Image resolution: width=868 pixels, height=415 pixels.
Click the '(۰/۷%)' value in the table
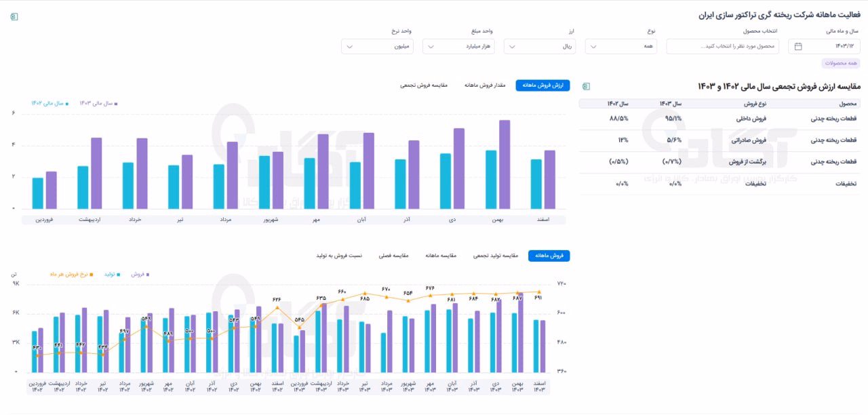[671, 162]
